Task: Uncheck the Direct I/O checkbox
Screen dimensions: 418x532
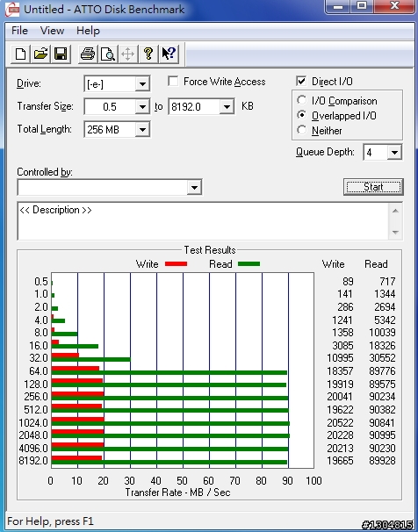Action: (x=301, y=81)
